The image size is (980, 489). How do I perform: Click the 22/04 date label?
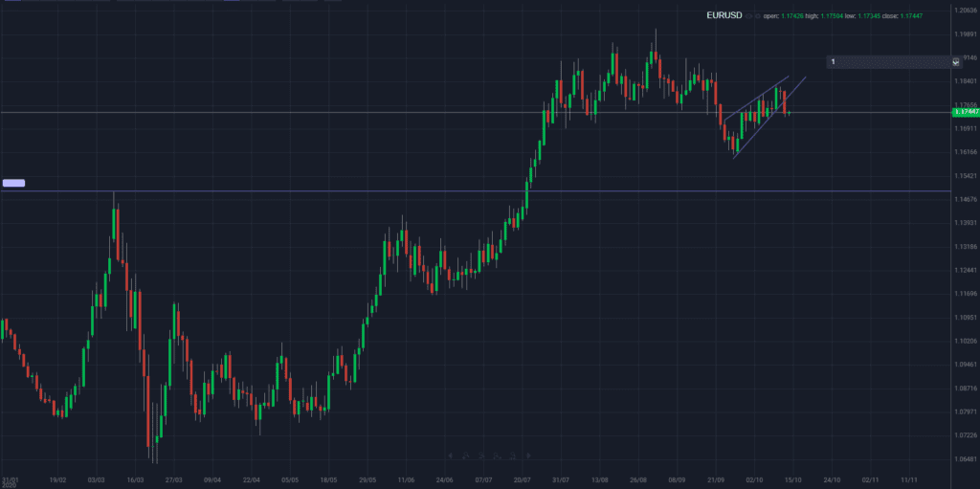(252, 480)
